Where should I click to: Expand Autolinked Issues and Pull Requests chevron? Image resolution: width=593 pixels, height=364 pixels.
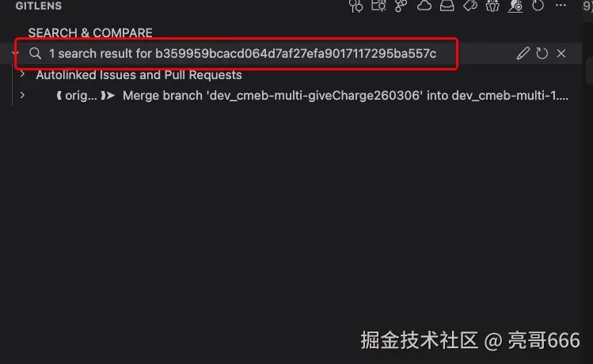click(22, 74)
